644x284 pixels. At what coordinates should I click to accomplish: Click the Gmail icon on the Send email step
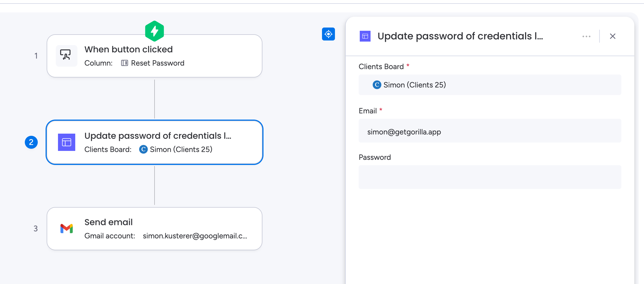click(x=66, y=228)
